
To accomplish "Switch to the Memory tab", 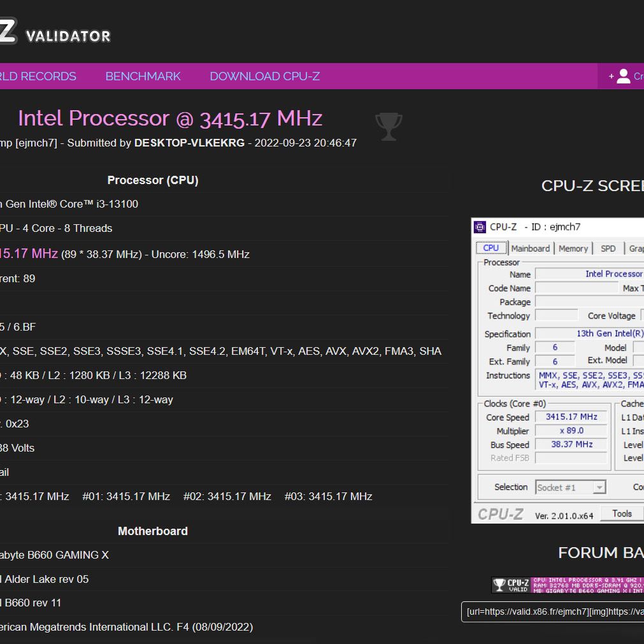I will click(x=573, y=248).
